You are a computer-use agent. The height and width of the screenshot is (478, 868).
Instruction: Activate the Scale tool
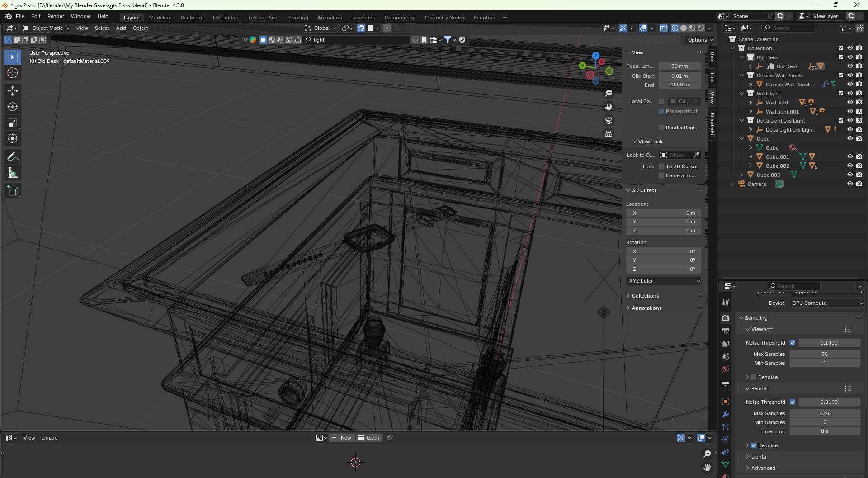pyautogui.click(x=13, y=123)
